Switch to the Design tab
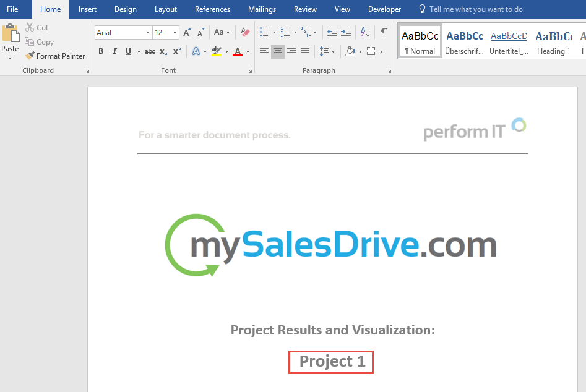Image resolution: width=586 pixels, height=392 pixels. click(126, 9)
